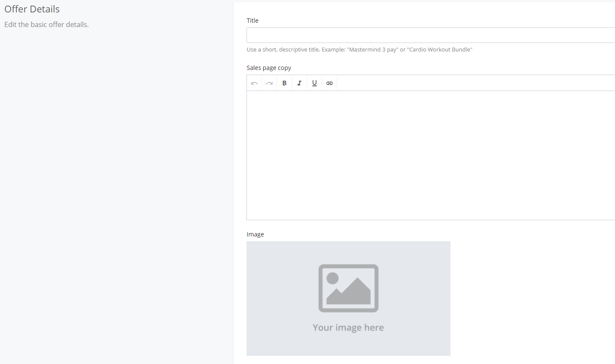The width and height of the screenshot is (615, 364).
Task: Click the "Mastermind 3 pay" example text
Action: (x=372, y=50)
